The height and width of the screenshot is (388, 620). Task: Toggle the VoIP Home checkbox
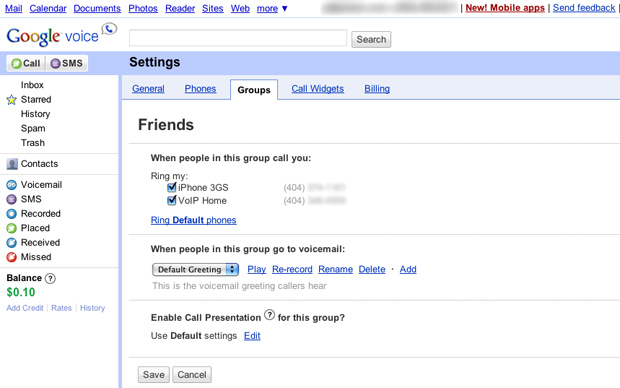point(171,200)
